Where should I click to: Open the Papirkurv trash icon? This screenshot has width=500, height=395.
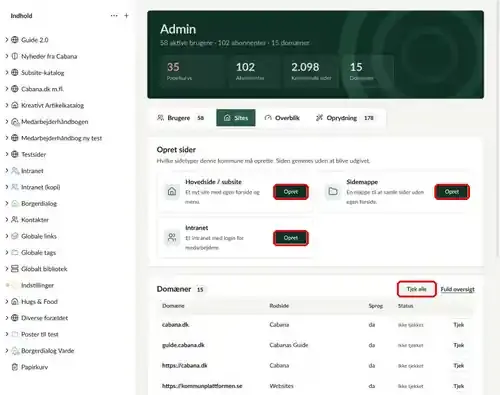click(15, 367)
